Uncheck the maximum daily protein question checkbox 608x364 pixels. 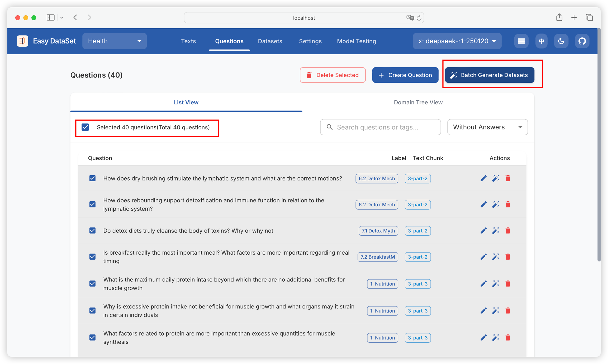pos(92,284)
